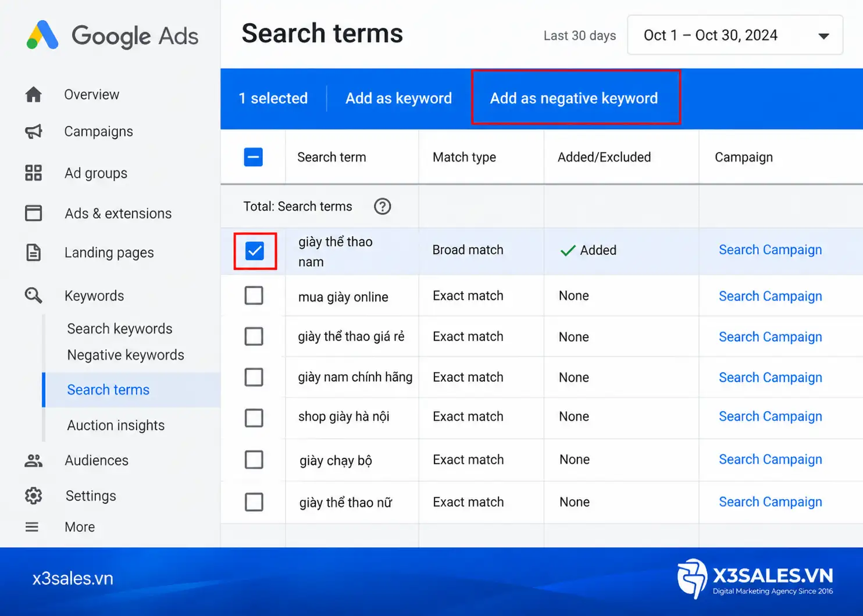Sort by Added/Excluded column header
This screenshot has width=863, height=616.
tap(604, 157)
